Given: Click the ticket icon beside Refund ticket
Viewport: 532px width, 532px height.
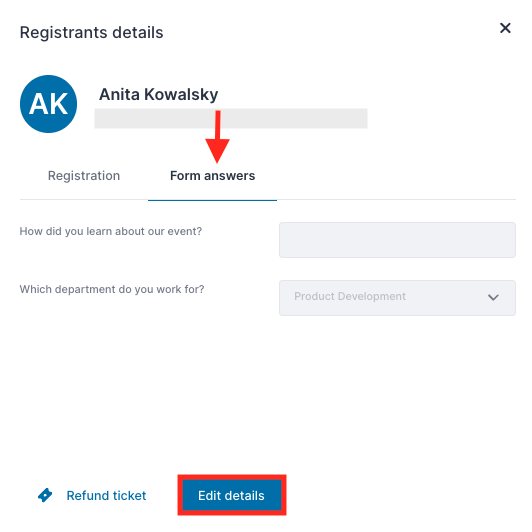Looking at the screenshot, I should (x=45, y=495).
